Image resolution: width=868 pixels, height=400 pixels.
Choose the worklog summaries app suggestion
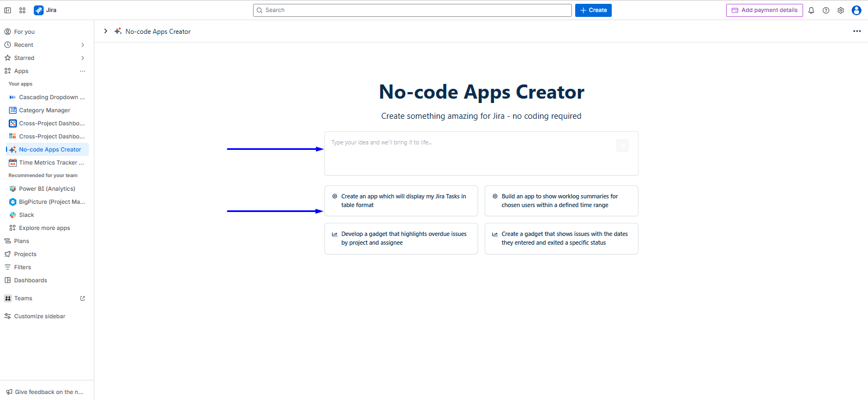point(562,201)
